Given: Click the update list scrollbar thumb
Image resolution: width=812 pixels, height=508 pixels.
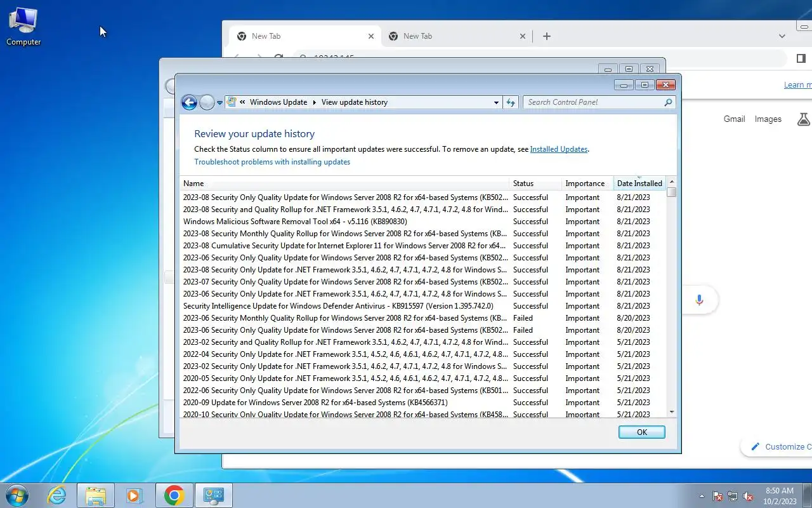Looking at the screenshot, I should [x=672, y=192].
